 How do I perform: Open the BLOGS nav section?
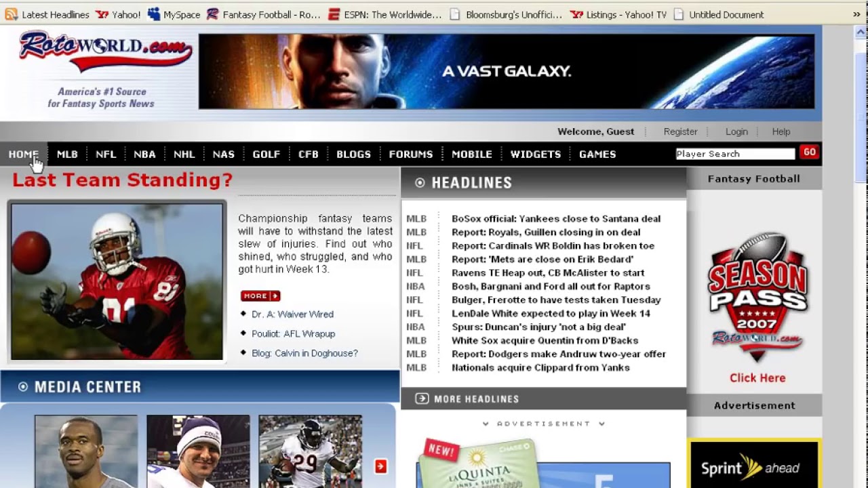pyautogui.click(x=353, y=154)
